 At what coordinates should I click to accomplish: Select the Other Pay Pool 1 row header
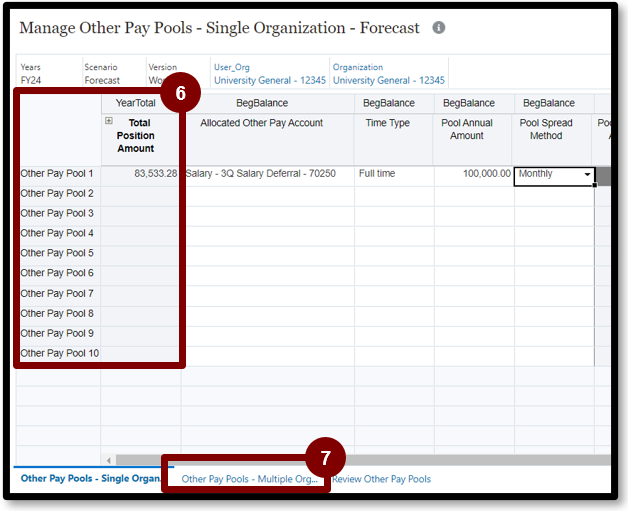pos(57,174)
